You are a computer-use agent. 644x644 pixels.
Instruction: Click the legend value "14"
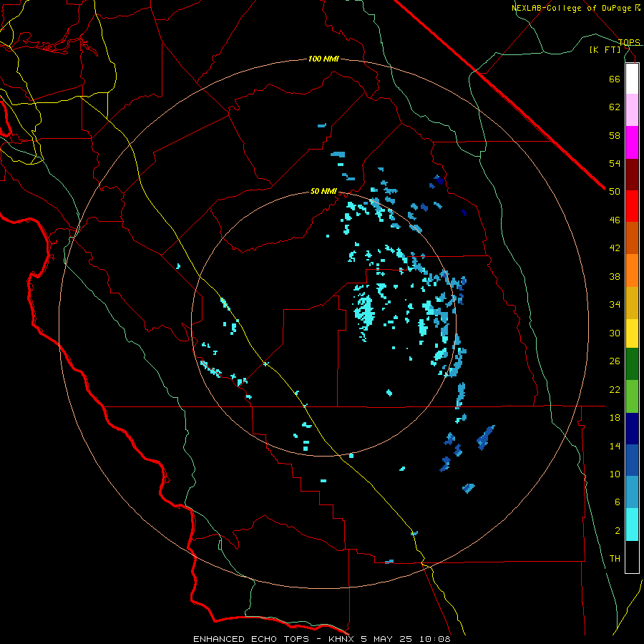[615, 446]
